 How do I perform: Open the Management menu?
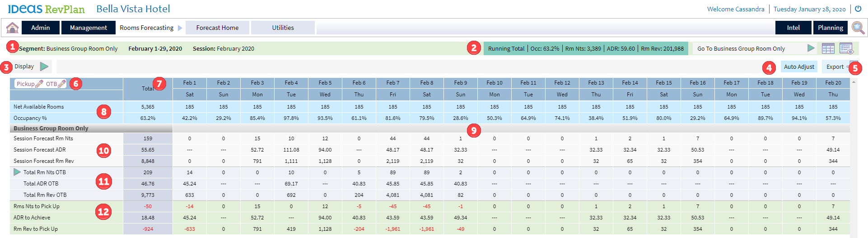(x=89, y=28)
